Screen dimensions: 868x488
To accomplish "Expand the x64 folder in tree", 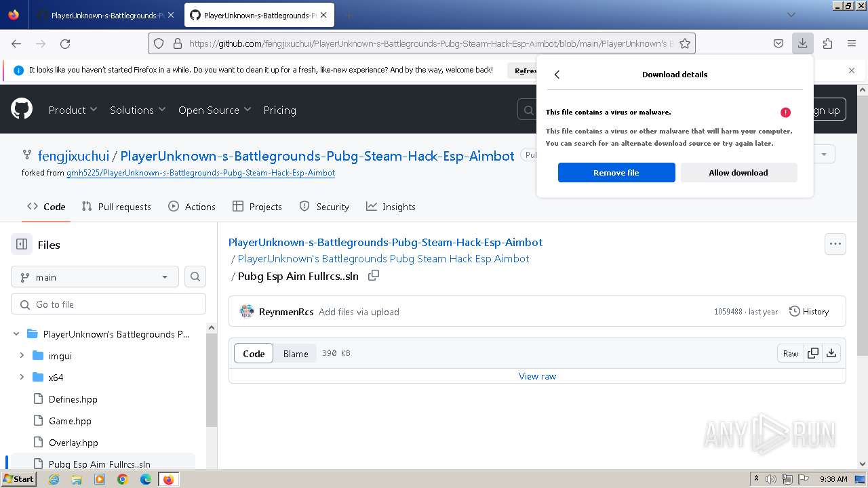I will 22,377.
